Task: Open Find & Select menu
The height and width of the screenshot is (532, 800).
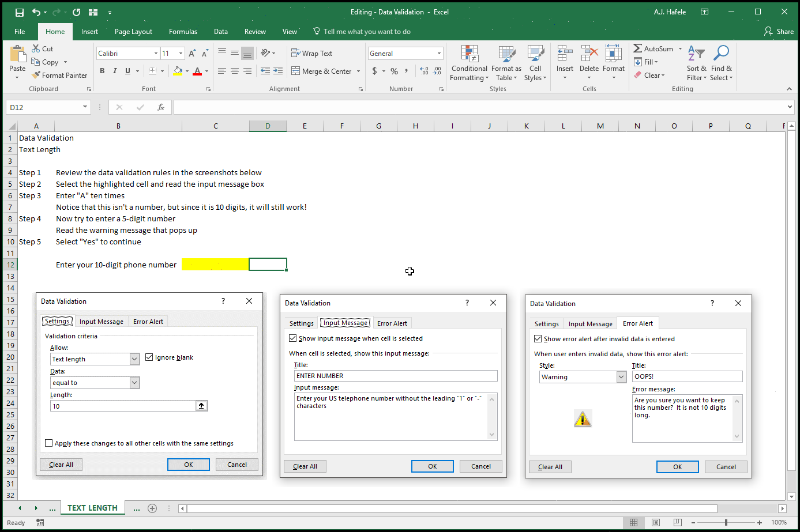Action: pos(721,63)
